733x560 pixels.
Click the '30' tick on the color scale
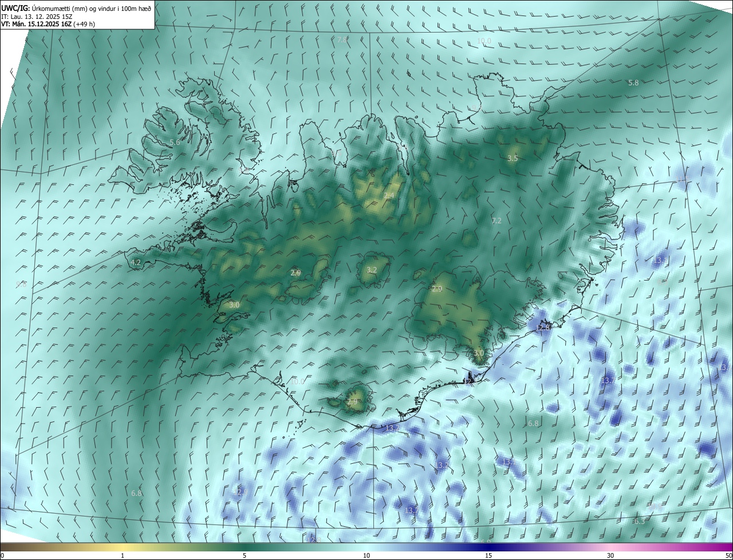click(x=610, y=555)
